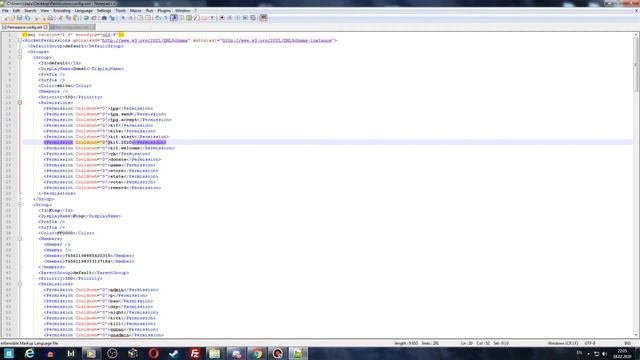Click the Zoom Out toolbar icon

coord(130,18)
